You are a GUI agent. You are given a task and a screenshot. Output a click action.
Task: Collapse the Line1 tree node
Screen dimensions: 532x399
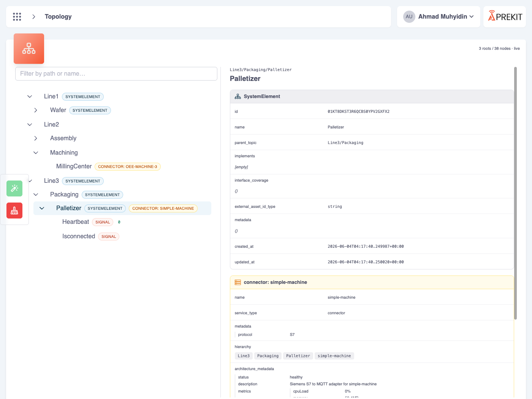point(30,97)
